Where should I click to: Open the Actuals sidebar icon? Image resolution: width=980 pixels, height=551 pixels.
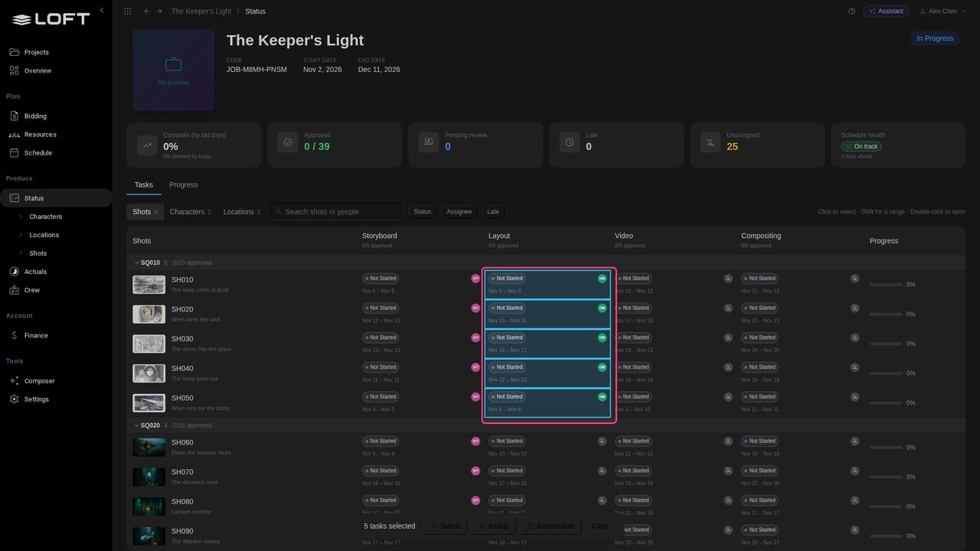coord(14,272)
